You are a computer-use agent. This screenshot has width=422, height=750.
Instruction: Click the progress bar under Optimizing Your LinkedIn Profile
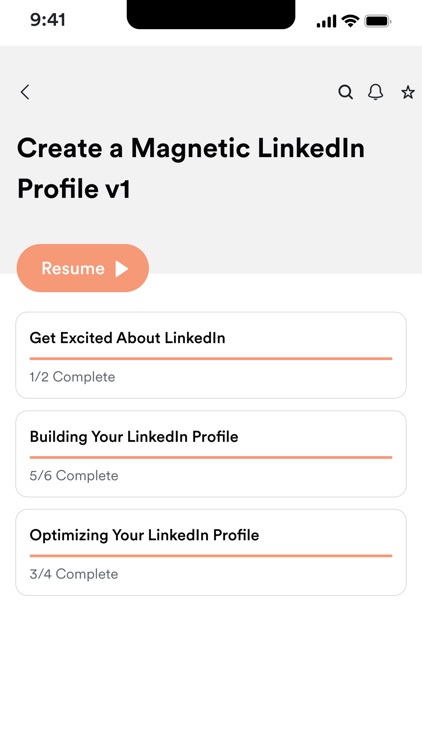211,556
